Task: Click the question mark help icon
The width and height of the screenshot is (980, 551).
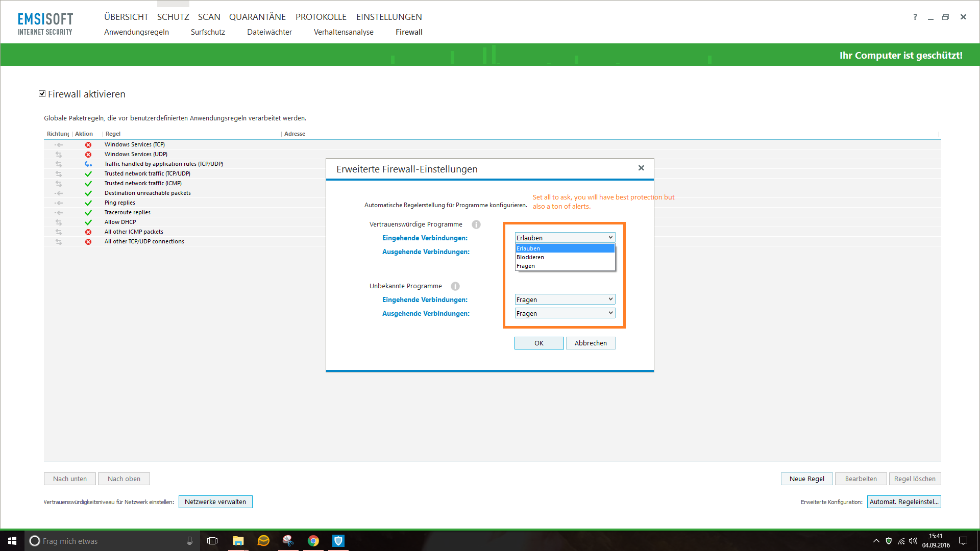Action: coord(915,17)
